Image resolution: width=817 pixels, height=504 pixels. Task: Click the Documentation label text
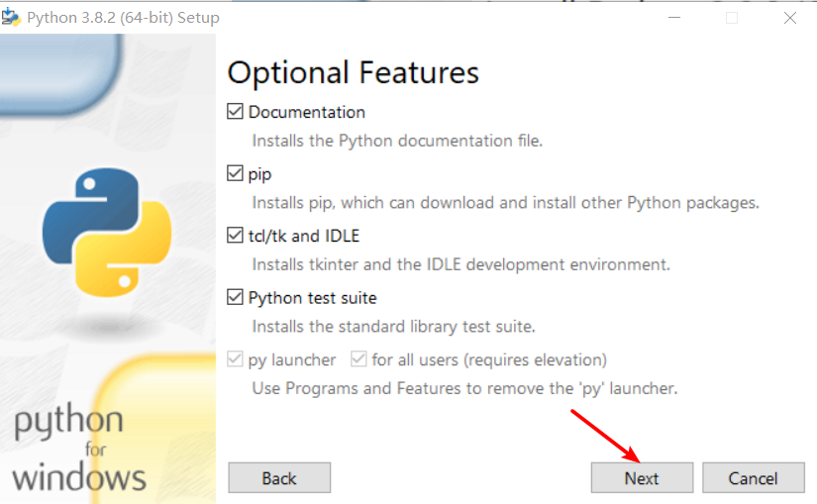point(306,112)
